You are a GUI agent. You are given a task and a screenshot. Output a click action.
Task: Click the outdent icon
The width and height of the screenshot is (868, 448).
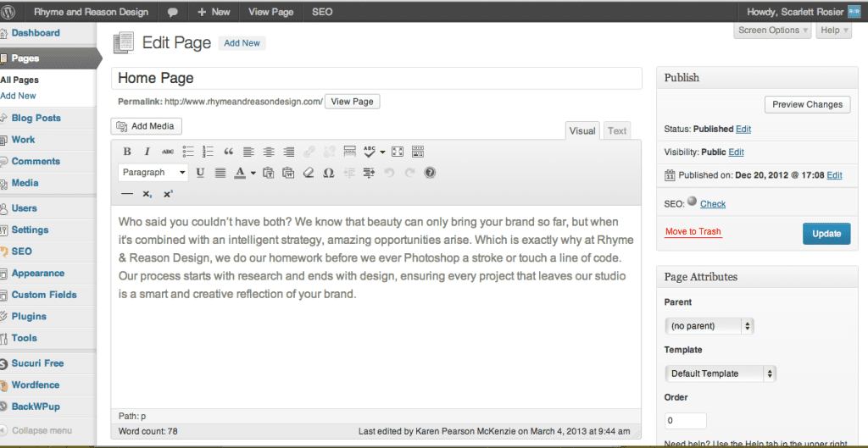348,173
